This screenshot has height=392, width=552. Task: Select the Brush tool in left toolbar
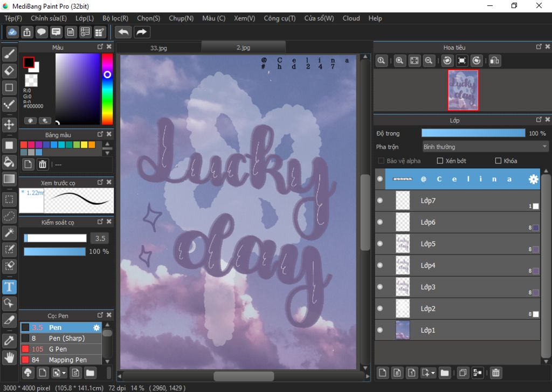coord(9,54)
